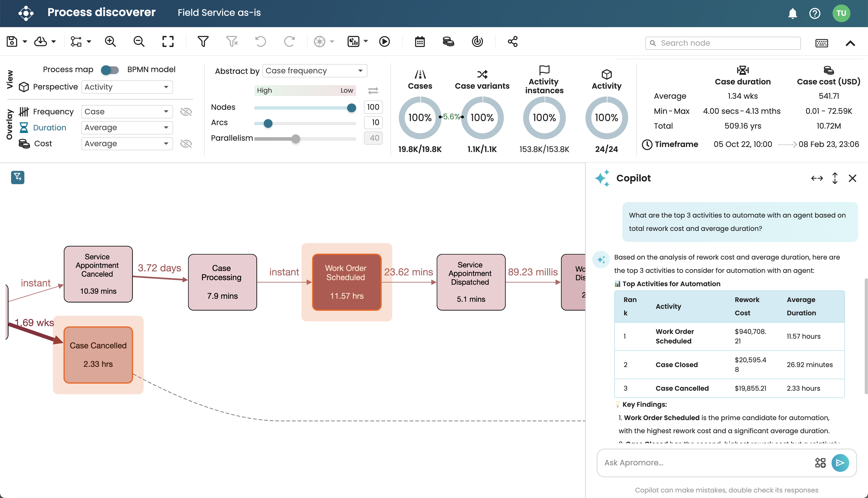Select the Case Processing node

[x=222, y=282]
